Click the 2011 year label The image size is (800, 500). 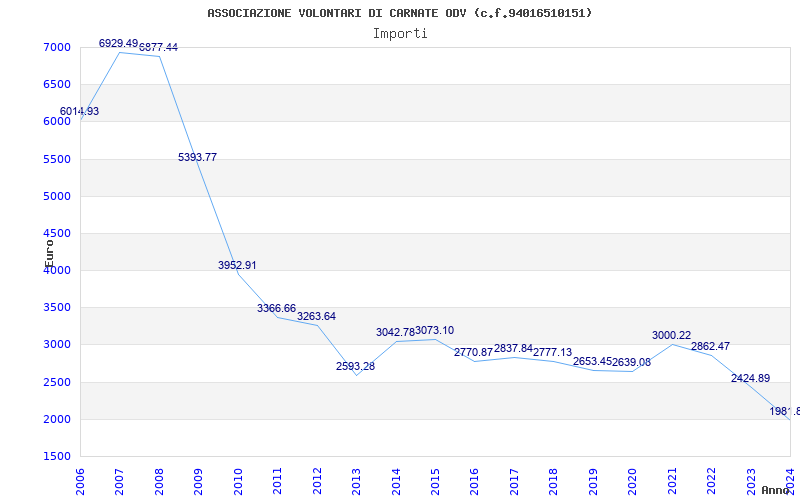tap(278, 481)
